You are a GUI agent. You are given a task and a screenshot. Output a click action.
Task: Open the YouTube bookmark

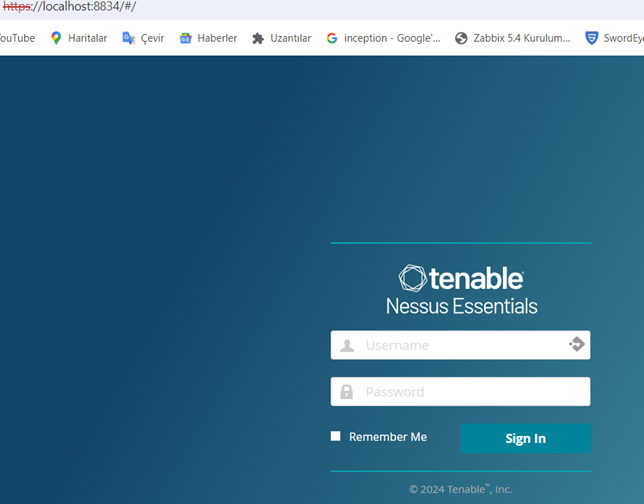[17, 38]
